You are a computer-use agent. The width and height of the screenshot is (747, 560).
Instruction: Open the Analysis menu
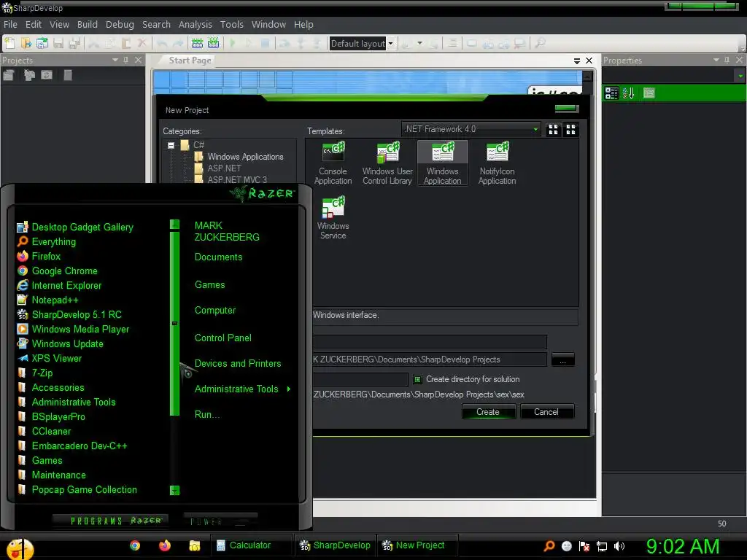click(x=195, y=24)
